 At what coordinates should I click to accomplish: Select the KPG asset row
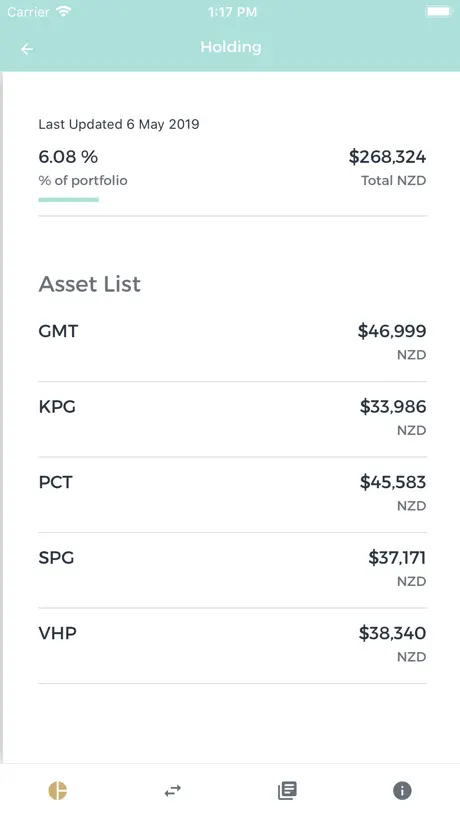point(233,419)
